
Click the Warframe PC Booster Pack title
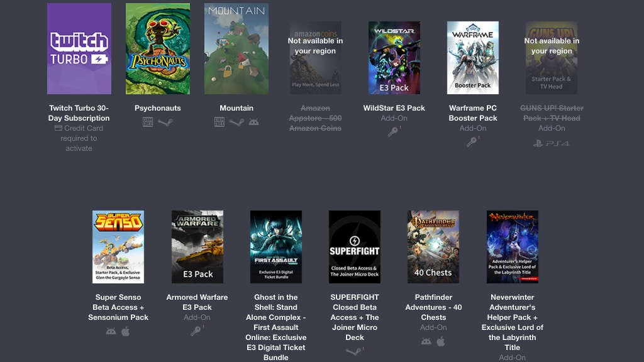click(473, 113)
